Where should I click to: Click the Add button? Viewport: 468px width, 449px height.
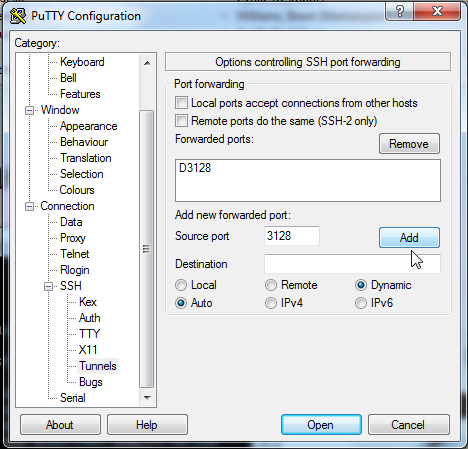(409, 238)
